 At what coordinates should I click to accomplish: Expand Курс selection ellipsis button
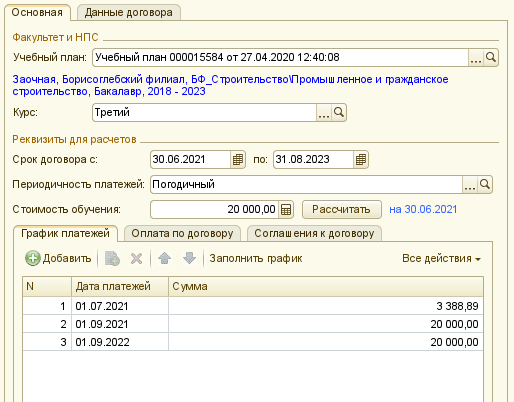click(x=324, y=112)
